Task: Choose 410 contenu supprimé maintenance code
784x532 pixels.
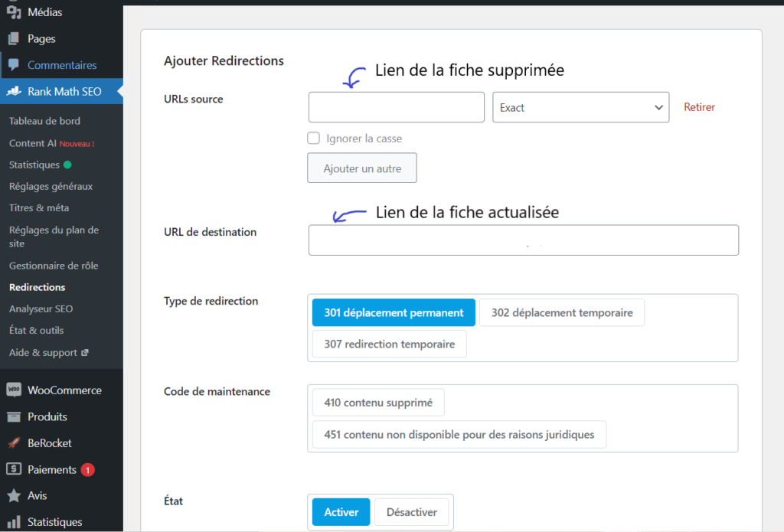Action: [378, 403]
